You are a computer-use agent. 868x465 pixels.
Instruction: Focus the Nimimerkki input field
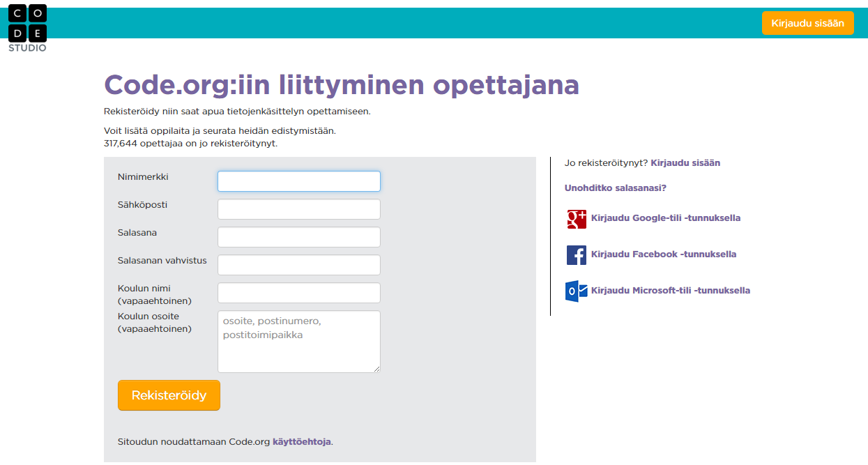tap(298, 181)
